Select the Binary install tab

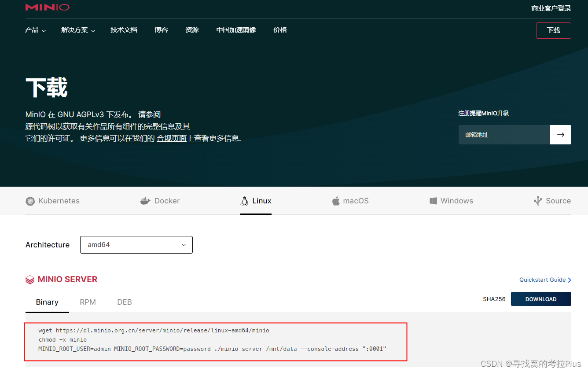[x=47, y=302]
